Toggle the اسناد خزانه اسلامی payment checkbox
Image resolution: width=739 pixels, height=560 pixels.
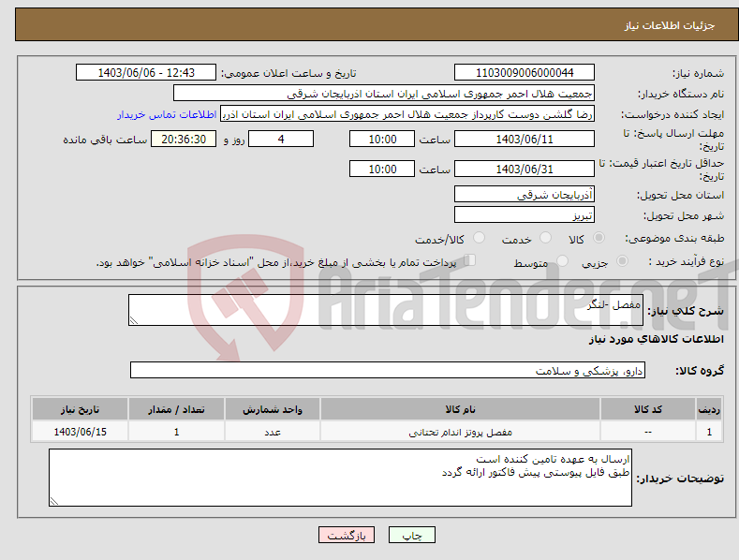(470, 260)
